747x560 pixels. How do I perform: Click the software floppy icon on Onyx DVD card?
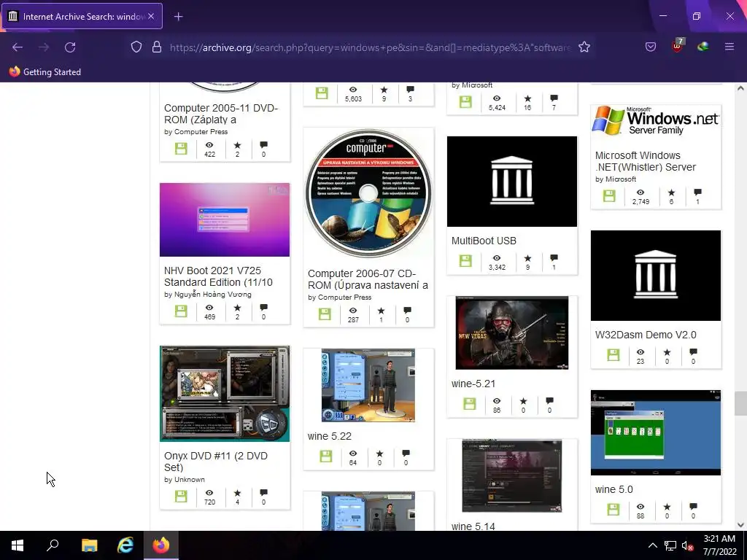[181, 496]
